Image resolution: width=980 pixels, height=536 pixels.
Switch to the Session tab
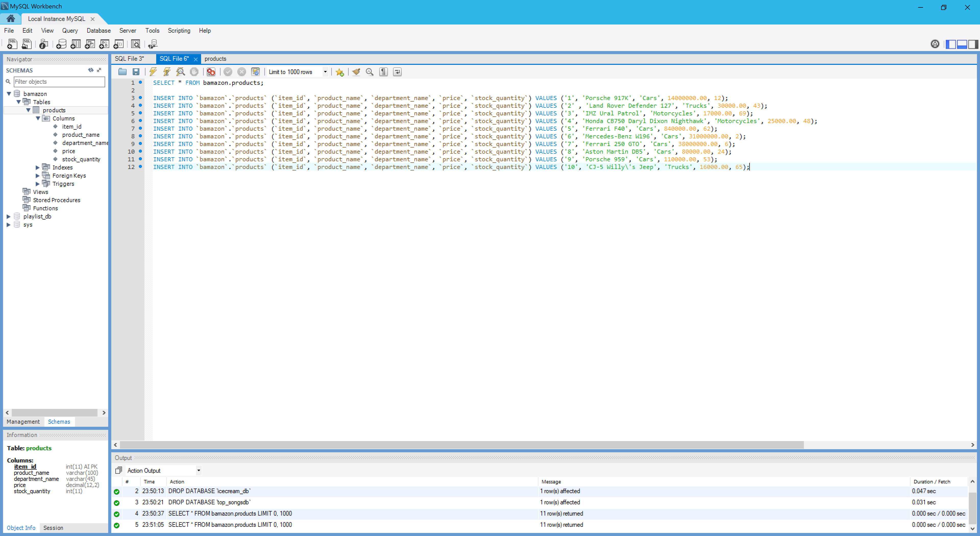click(53, 528)
